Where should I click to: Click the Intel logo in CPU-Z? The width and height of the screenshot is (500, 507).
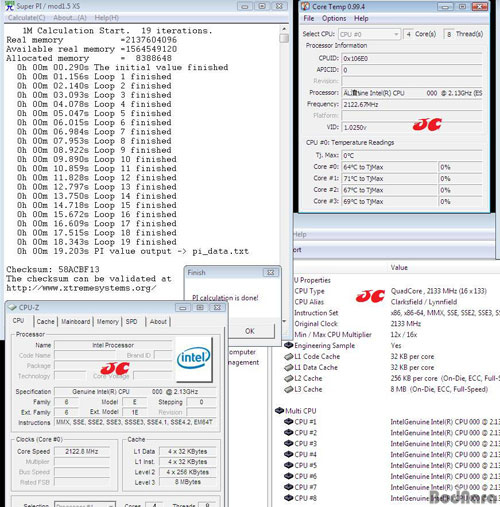tap(194, 359)
